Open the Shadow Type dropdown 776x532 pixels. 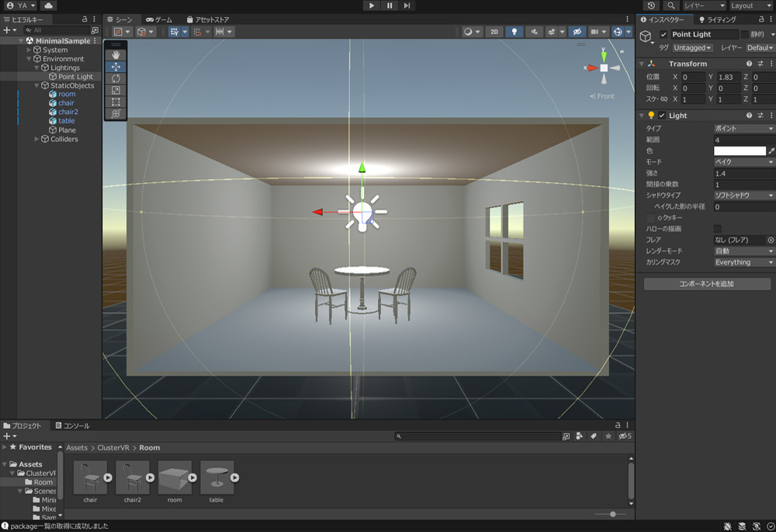[743, 195]
